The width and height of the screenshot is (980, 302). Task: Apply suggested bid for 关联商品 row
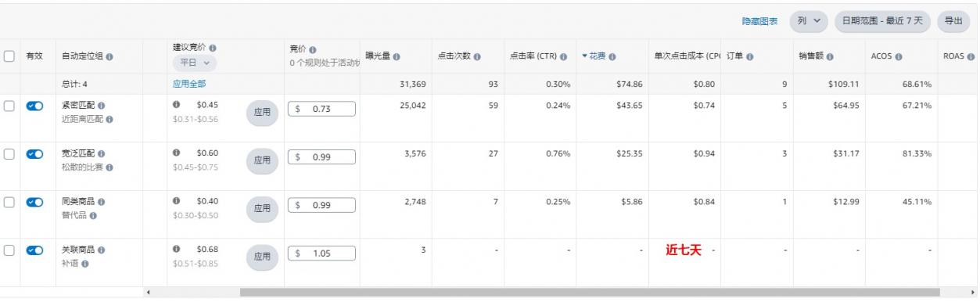point(262,257)
